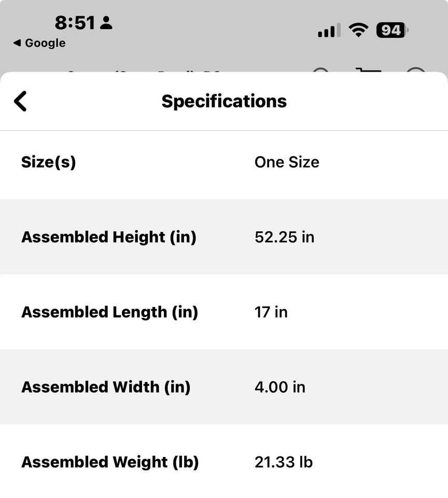Tap the cellular signal bars icon

click(x=329, y=31)
